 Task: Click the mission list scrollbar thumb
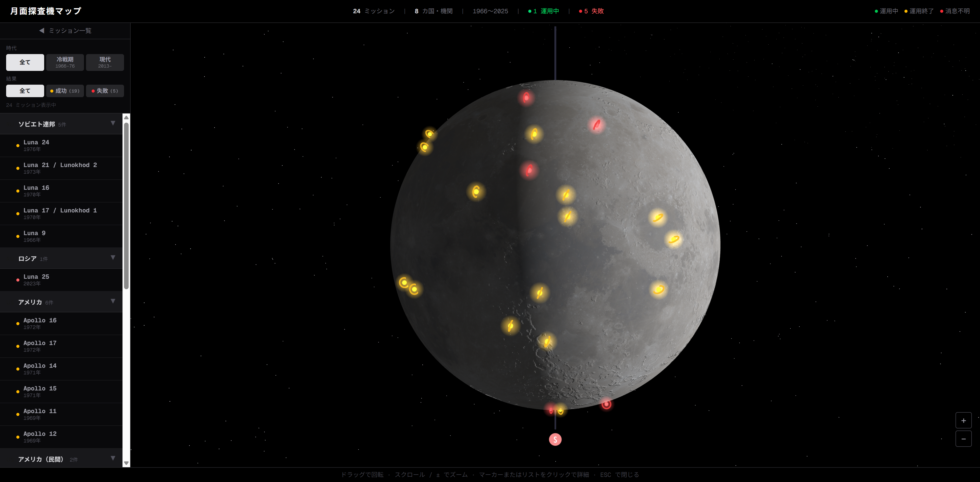click(126, 206)
